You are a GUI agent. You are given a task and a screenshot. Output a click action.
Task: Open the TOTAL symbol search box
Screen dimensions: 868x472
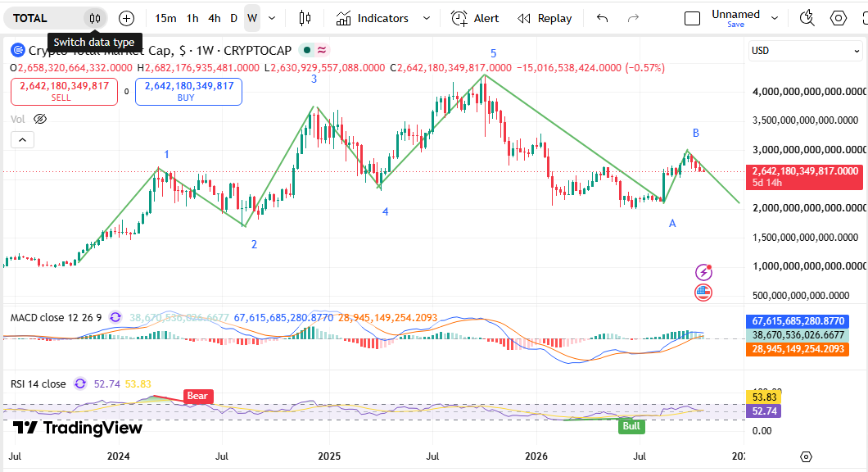tap(43, 18)
